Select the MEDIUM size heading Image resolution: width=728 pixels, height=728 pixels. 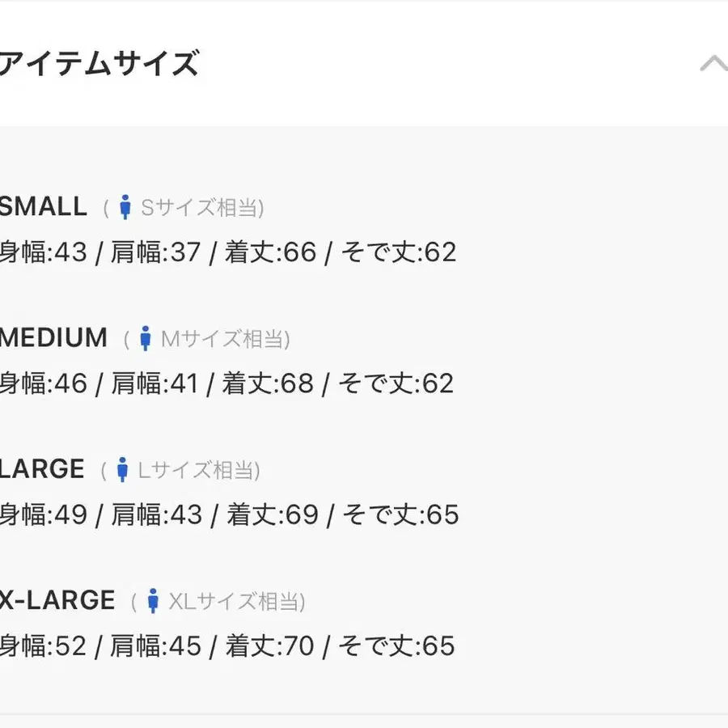point(53,338)
